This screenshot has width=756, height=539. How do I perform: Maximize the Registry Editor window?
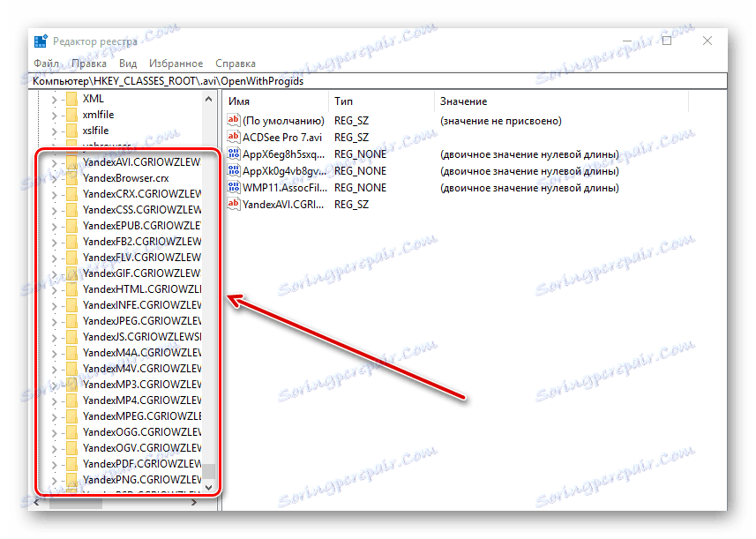point(667,41)
